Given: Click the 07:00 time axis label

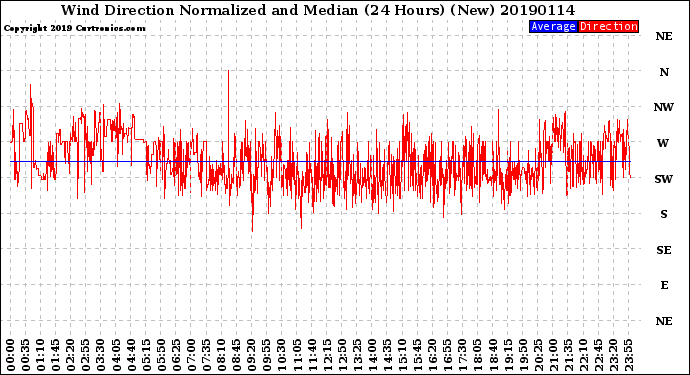Looking at the screenshot, I should pyautogui.click(x=191, y=355).
